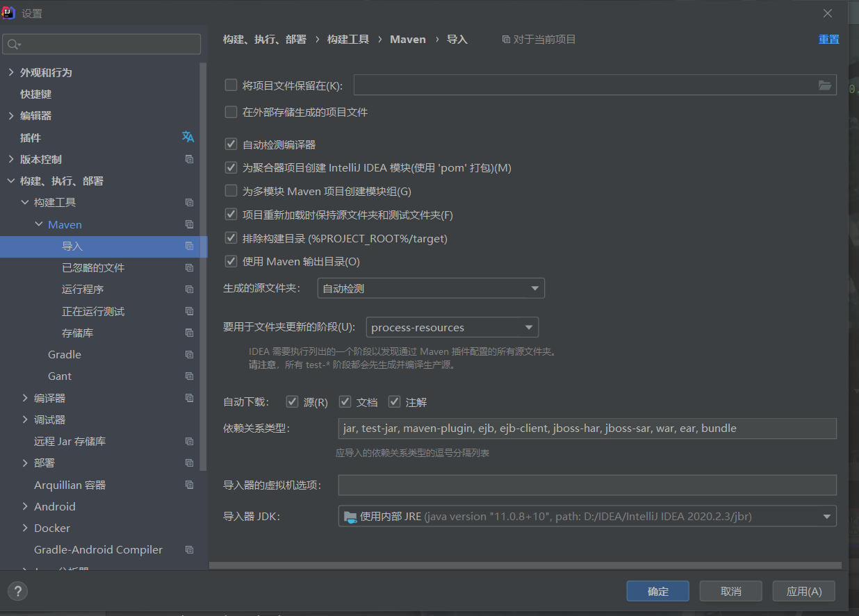Click the project-level icon on the 导入 row
859x616 pixels.
click(x=189, y=246)
